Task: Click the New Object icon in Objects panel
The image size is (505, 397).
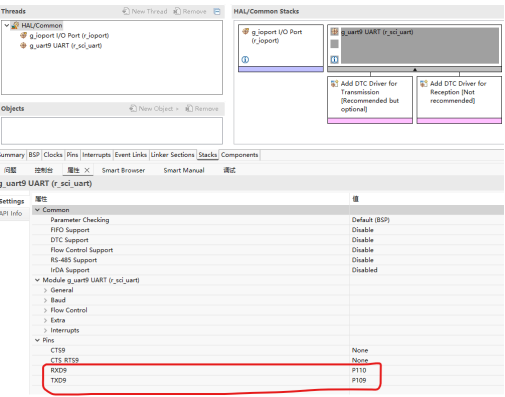Action: tap(133, 108)
